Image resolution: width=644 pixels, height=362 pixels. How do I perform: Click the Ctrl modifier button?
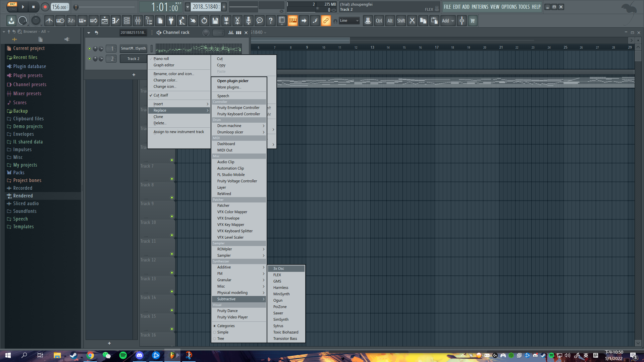[x=379, y=21]
